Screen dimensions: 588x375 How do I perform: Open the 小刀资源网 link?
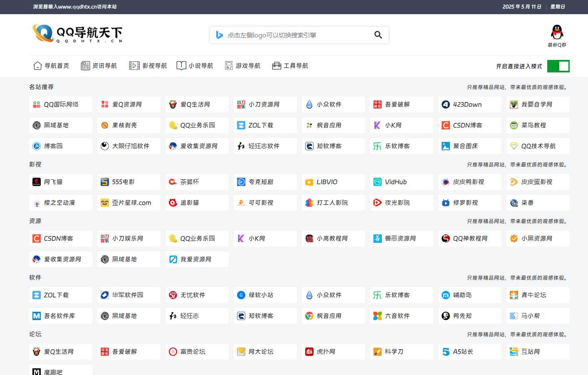[265, 104]
